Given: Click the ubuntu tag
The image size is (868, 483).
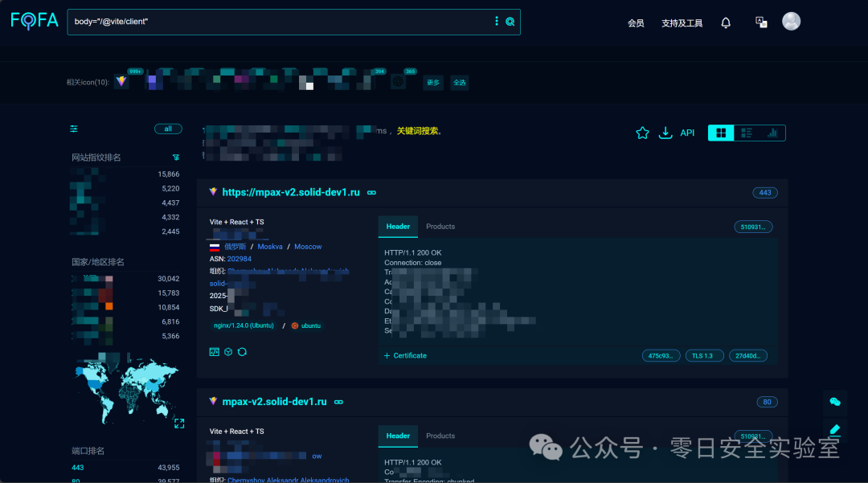Looking at the screenshot, I should [x=306, y=325].
